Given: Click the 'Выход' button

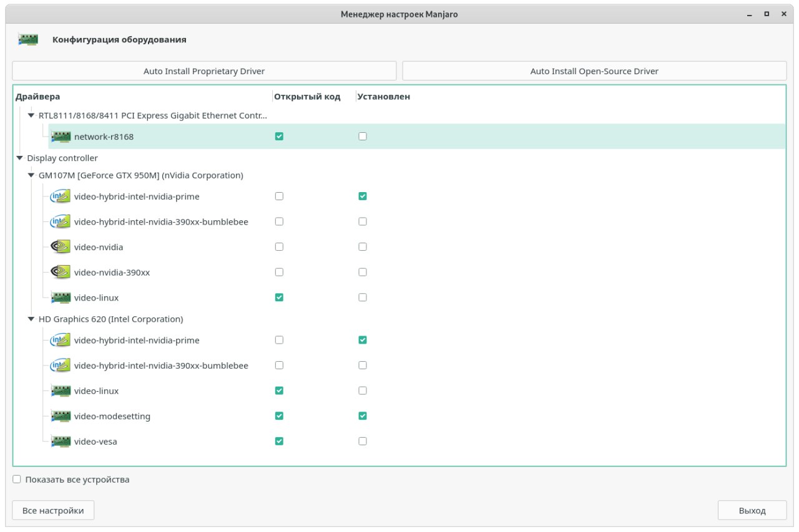Looking at the screenshot, I should click(x=752, y=510).
